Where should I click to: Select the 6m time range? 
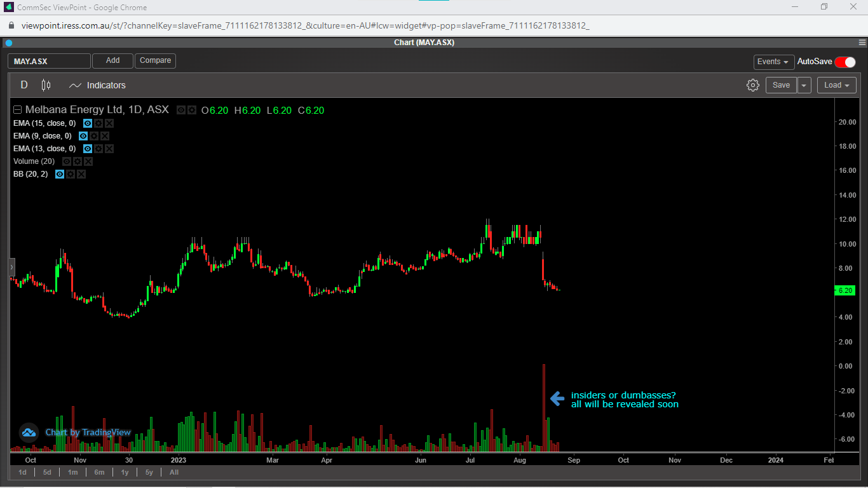[x=99, y=472]
